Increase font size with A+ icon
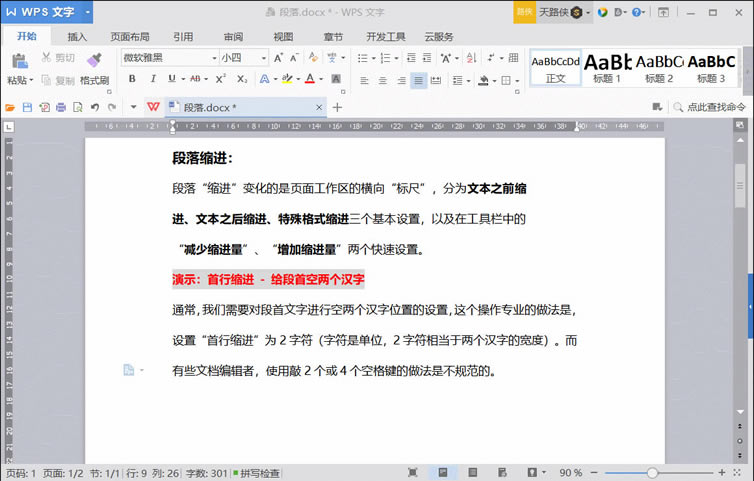Viewport: 754px width, 481px height. (278, 58)
